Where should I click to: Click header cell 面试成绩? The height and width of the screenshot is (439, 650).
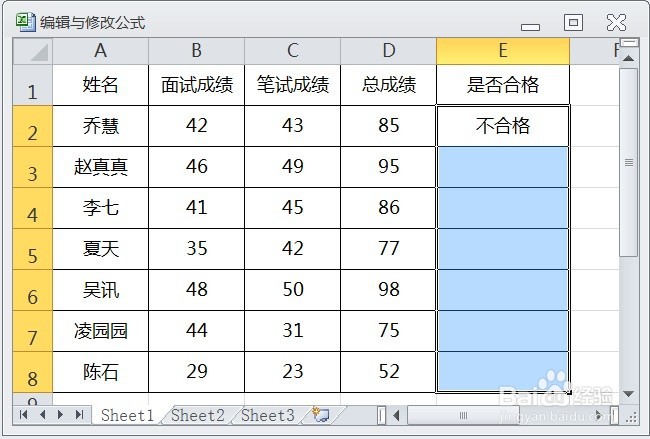coord(196,85)
